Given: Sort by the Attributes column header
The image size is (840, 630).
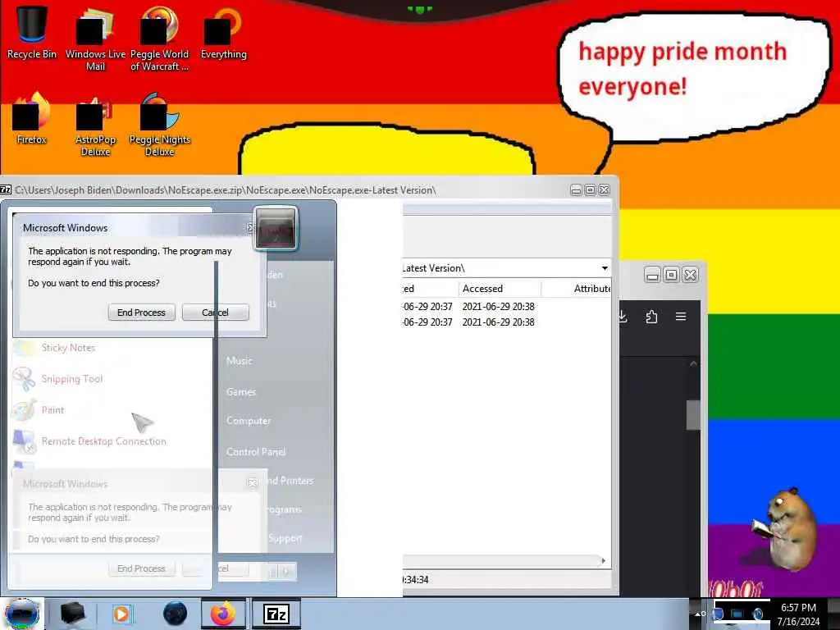Looking at the screenshot, I should 577,289.
